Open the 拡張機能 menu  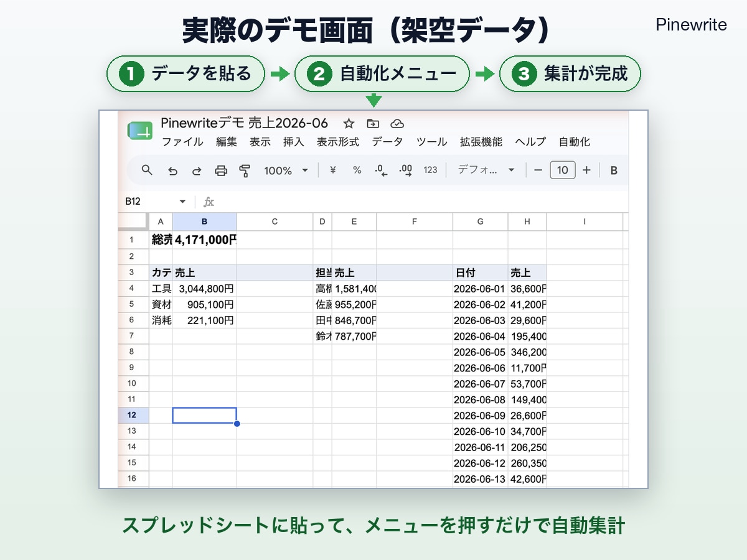pos(481,142)
